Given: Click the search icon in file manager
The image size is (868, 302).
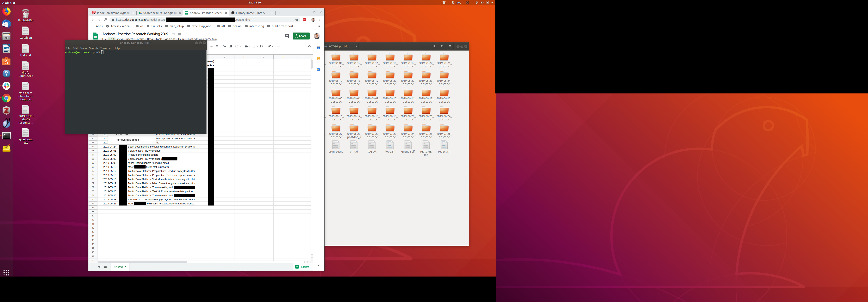Looking at the screenshot, I should tap(434, 46).
